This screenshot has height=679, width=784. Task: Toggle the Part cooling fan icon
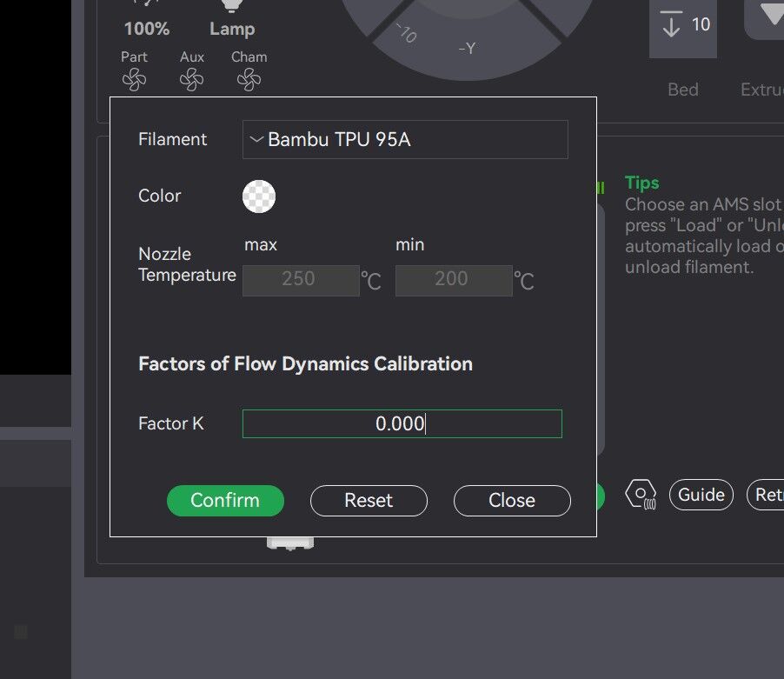point(134,79)
